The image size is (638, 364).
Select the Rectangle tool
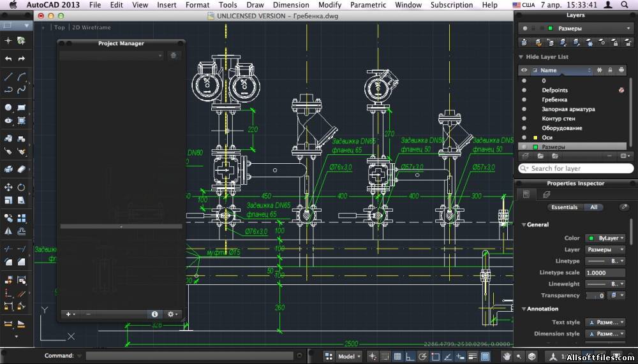[22, 107]
